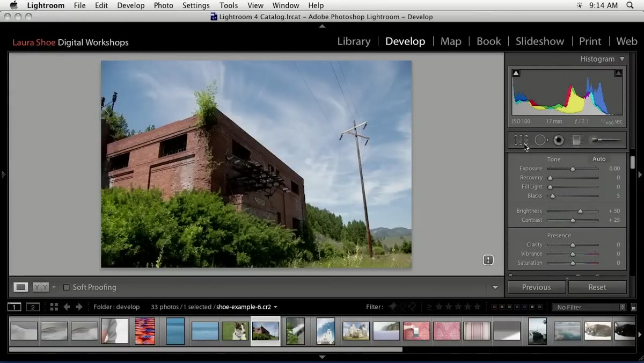Screen dimensions: 644x363
Task: Click the filmstrip horizontal scrollbar
Action: coord(206,350)
